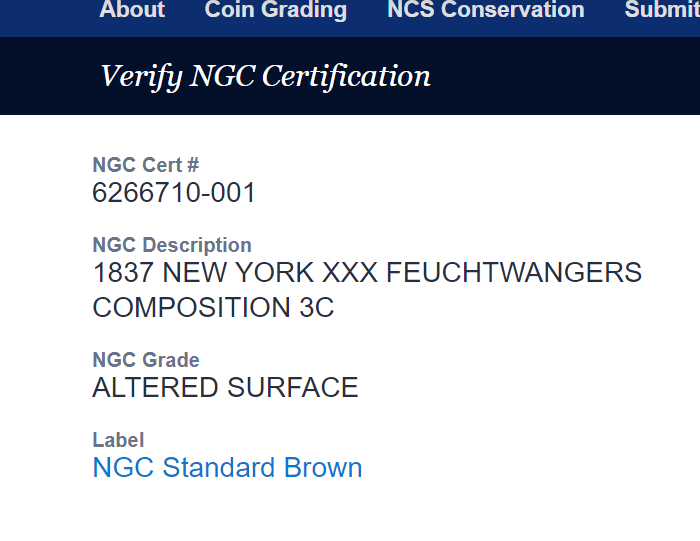
Task: Click the 3C denomination text
Action: tap(316, 308)
